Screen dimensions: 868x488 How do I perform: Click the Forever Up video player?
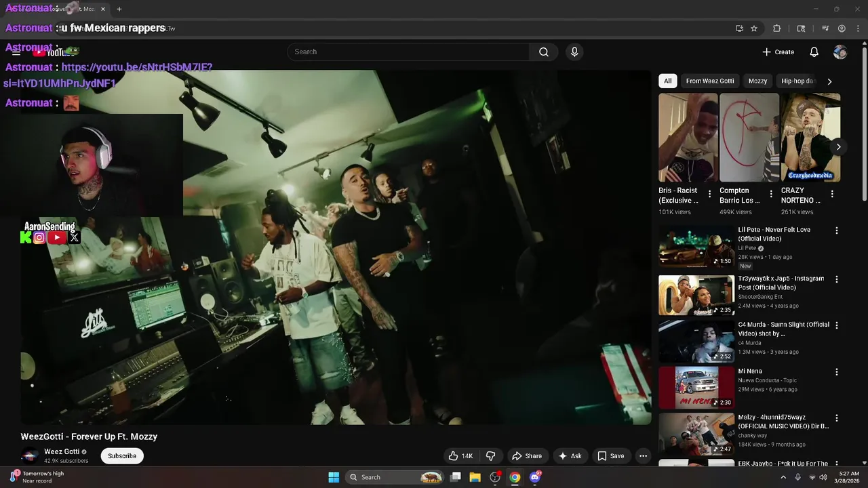(x=336, y=247)
